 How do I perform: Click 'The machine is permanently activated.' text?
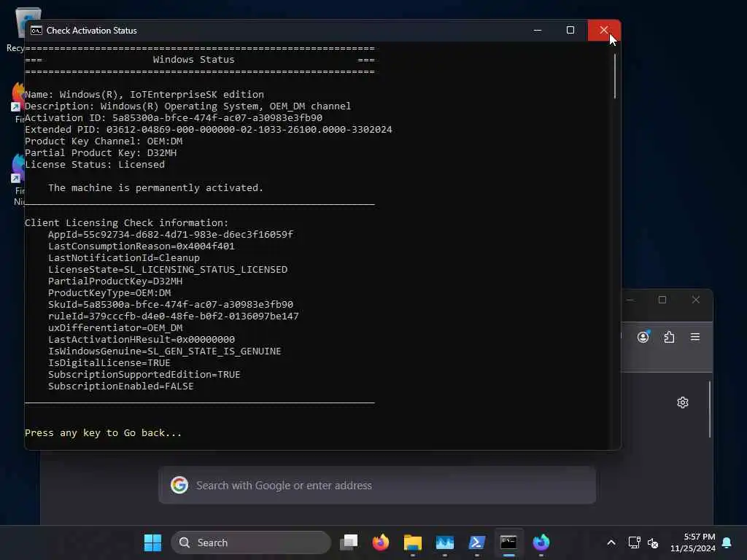155,187
